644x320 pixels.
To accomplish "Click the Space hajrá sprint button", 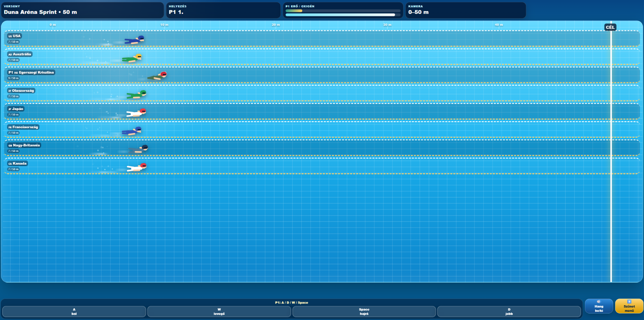I will click(364, 312).
